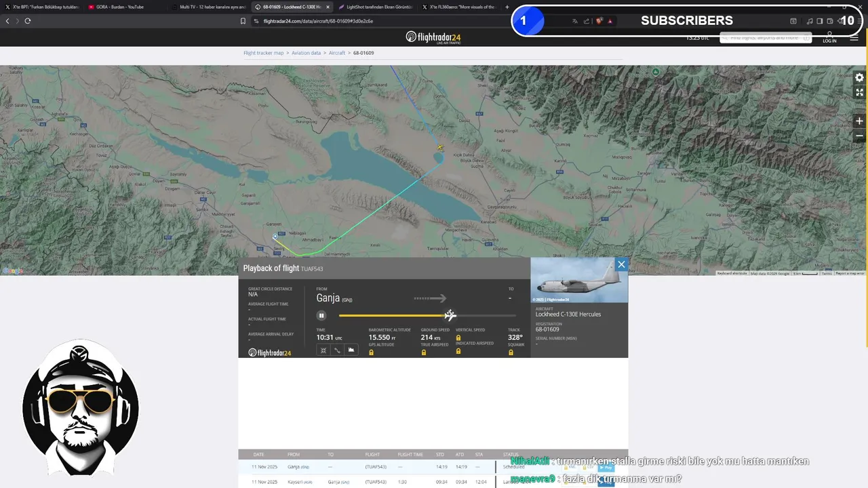The image size is (868, 488).
Task: Switch to X'te BPT Furkan tab
Action: pyautogui.click(x=41, y=7)
